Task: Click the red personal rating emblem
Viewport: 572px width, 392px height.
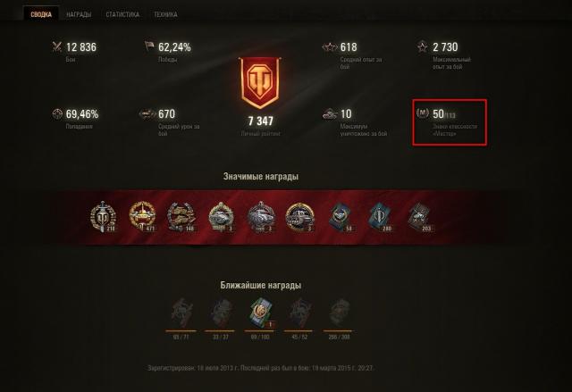Action: coord(260,83)
